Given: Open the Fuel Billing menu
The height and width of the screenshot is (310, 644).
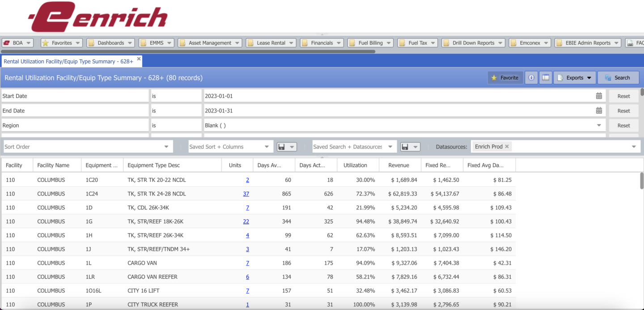Looking at the screenshot, I should (x=370, y=42).
